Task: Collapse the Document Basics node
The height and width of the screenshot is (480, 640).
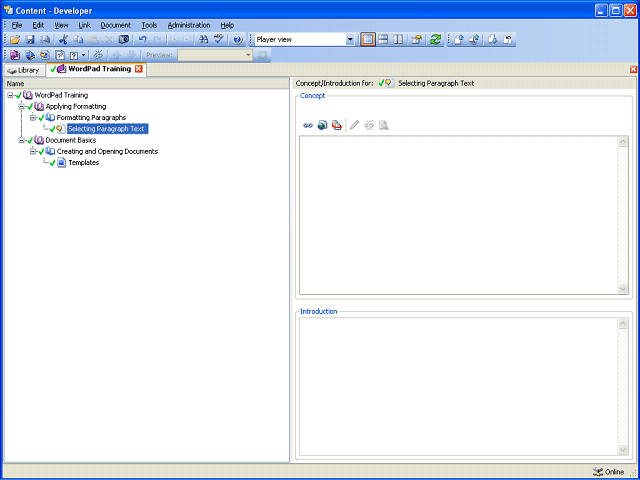Action: click(22, 140)
